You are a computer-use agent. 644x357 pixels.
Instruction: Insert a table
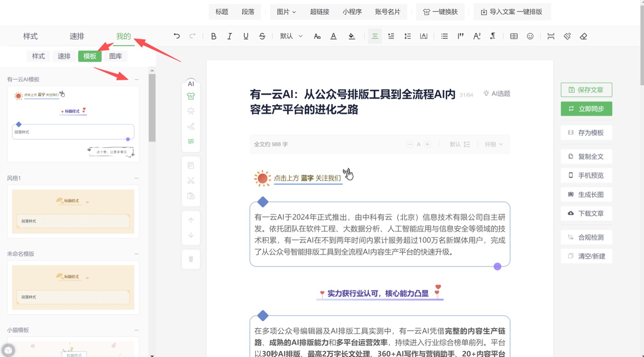514,36
